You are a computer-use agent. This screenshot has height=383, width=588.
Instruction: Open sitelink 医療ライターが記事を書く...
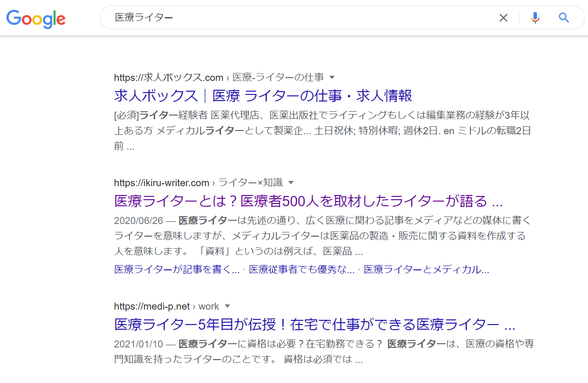pyautogui.click(x=177, y=270)
